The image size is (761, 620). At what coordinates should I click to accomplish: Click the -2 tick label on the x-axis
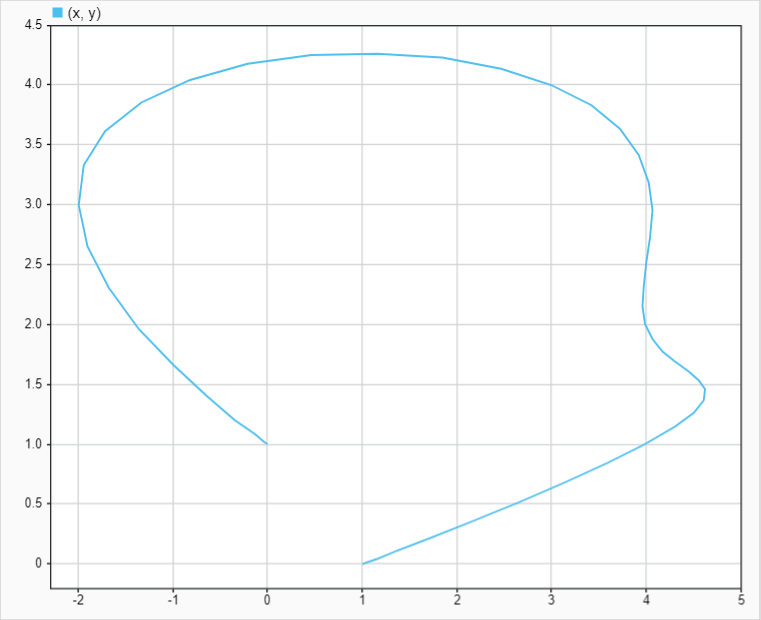point(78,600)
